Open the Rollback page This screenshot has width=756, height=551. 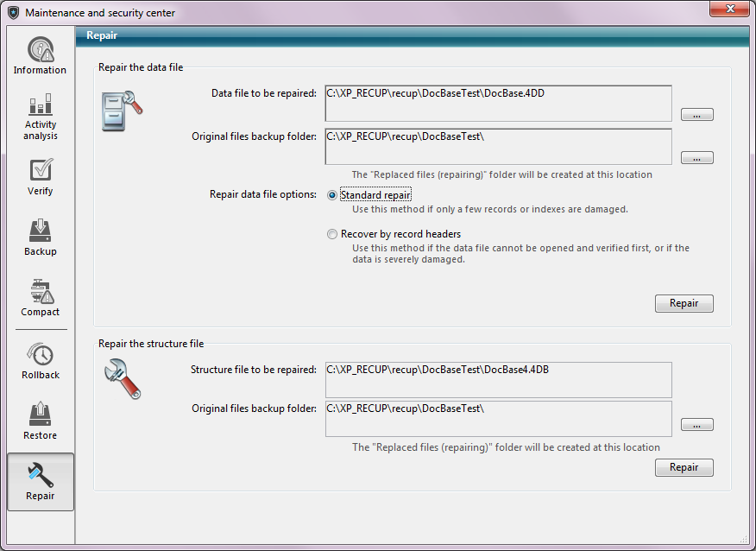pos(41,361)
